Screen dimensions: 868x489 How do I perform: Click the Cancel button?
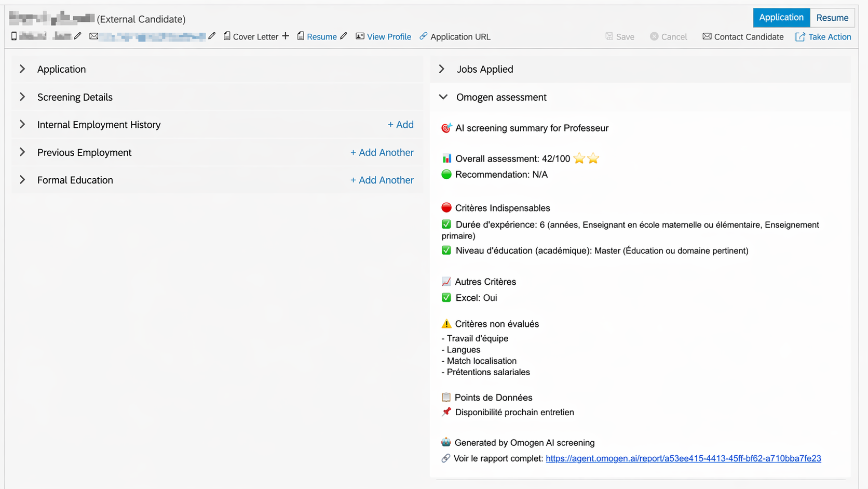tap(669, 36)
